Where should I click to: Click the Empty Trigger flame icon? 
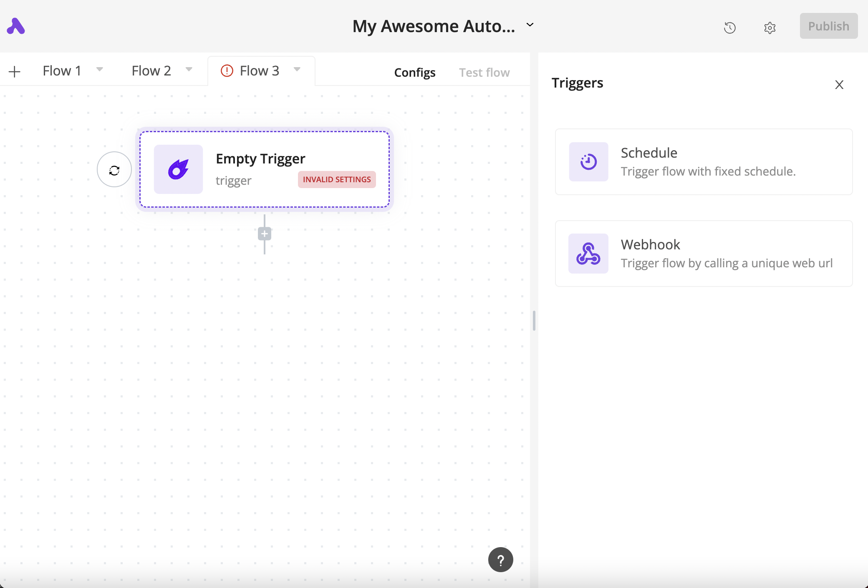178,169
